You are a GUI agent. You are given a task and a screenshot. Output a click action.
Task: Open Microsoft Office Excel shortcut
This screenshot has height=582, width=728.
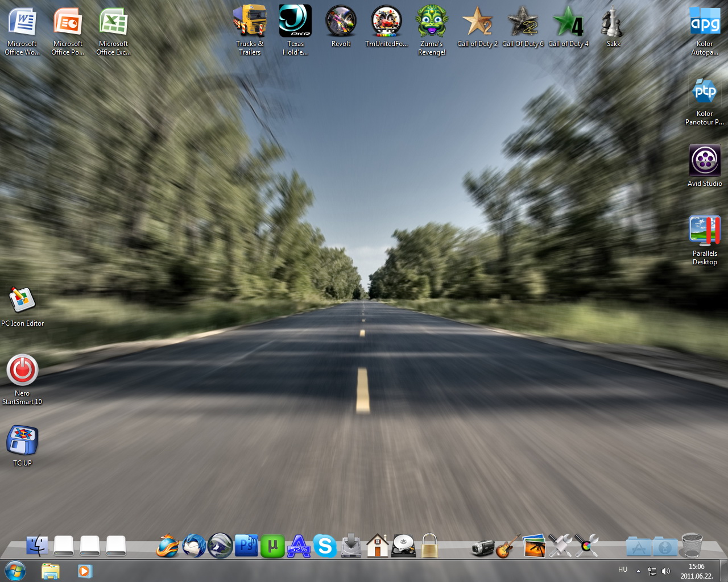click(x=113, y=31)
